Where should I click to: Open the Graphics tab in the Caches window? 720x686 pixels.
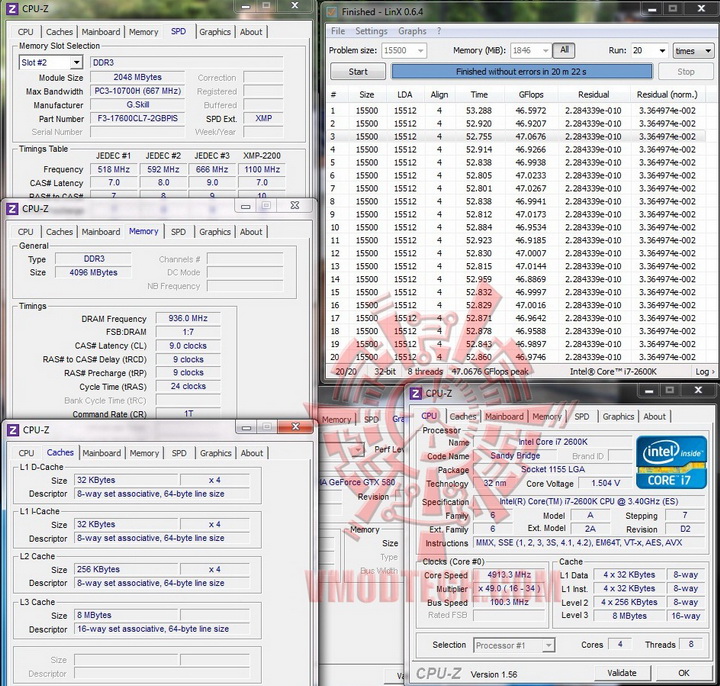[x=215, y=453]
